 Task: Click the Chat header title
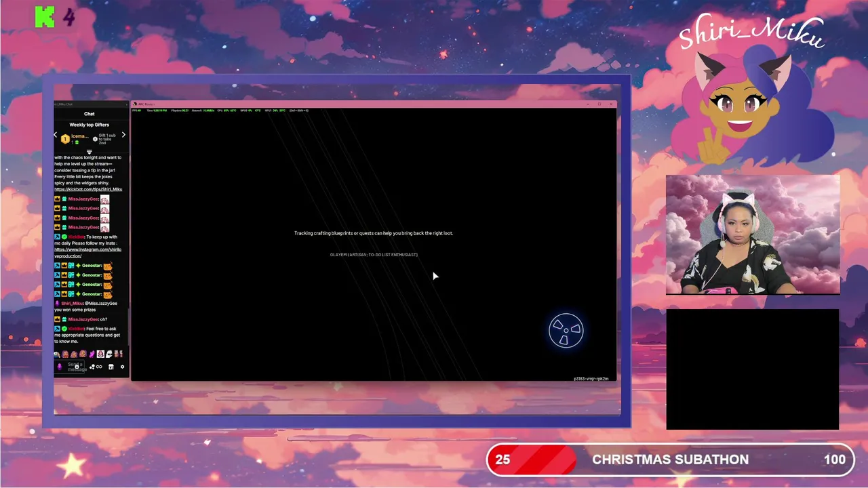coord(90,114)
